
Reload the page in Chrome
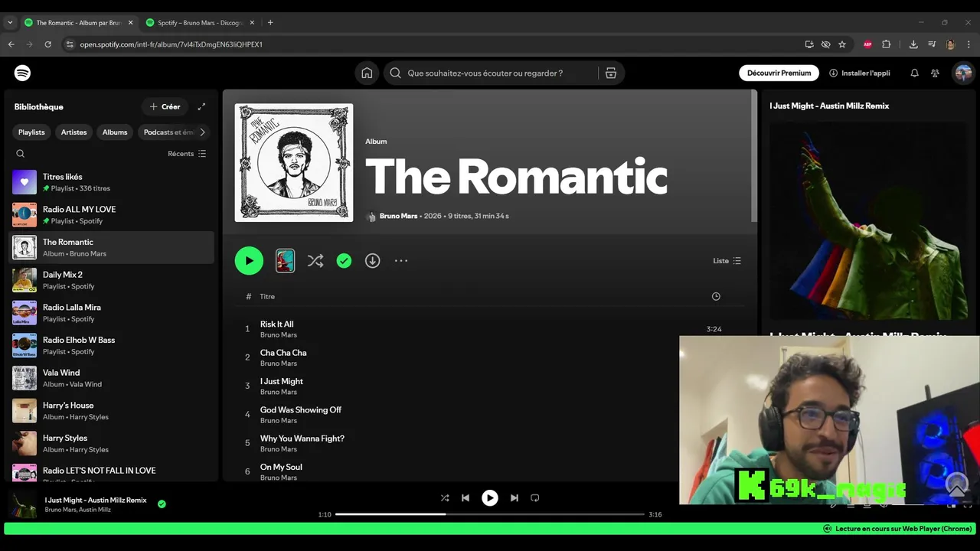click(47, 44)
